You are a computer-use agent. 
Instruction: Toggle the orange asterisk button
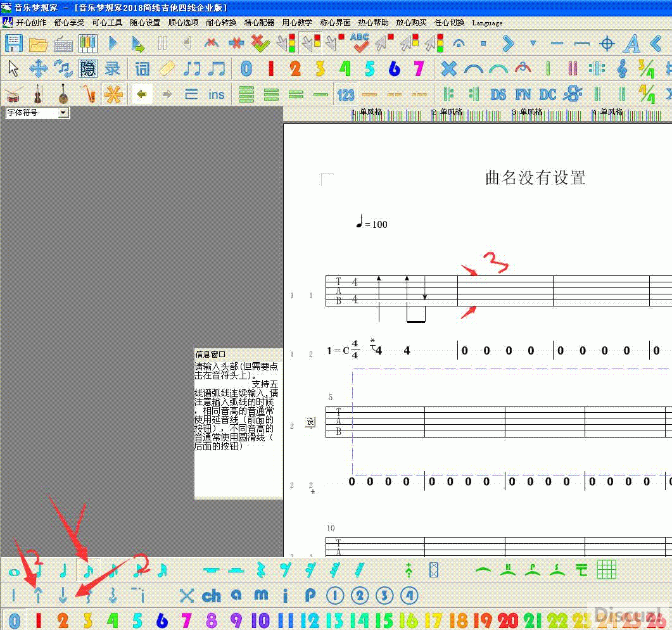coord(113,94)
